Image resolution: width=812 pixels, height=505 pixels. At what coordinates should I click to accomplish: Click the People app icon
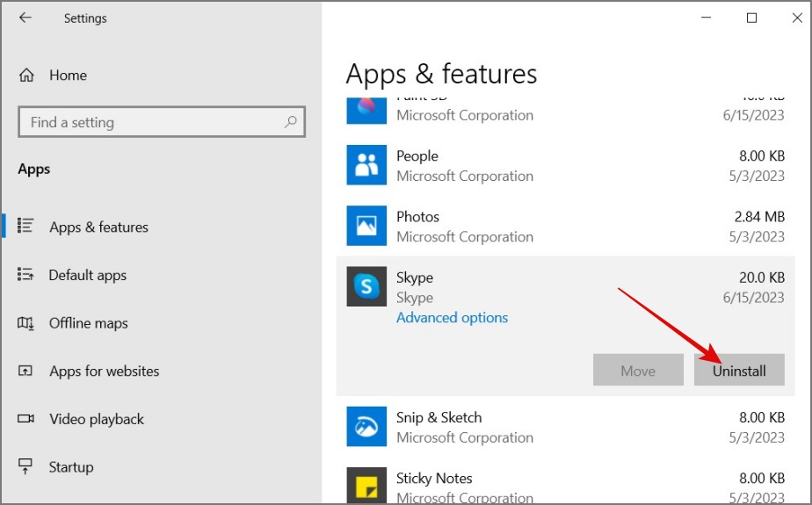[x=366, y=165]
